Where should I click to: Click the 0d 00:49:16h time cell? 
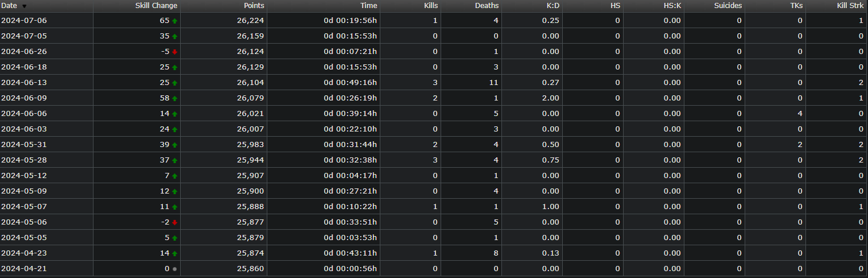point(350,83)
